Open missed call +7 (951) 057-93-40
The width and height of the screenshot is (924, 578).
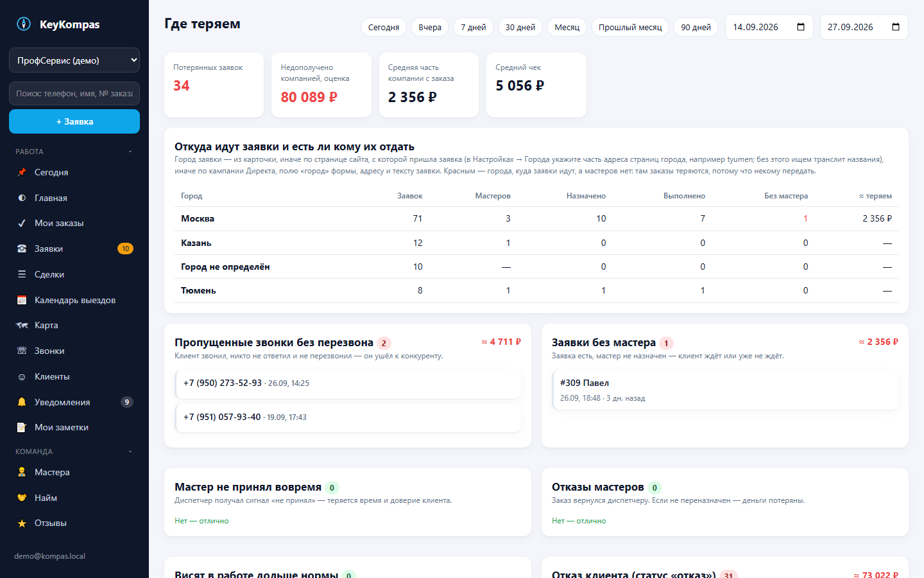[348, 417]
